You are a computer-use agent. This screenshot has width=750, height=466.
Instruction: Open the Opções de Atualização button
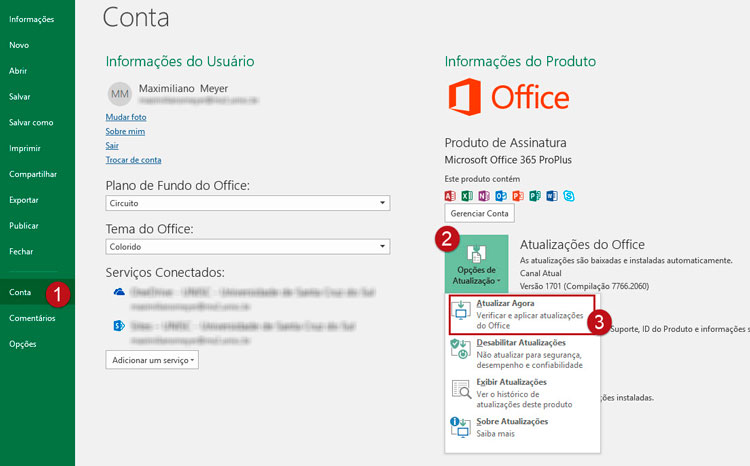point(476,264)
